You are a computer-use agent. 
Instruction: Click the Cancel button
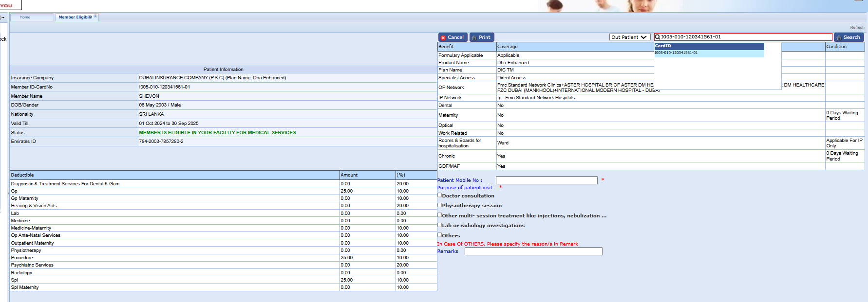click(453, 37)
